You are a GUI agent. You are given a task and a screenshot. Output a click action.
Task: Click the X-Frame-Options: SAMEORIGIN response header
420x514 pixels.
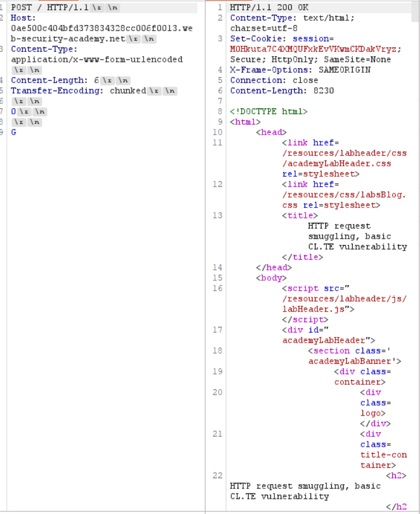click(x=300, y=70)
